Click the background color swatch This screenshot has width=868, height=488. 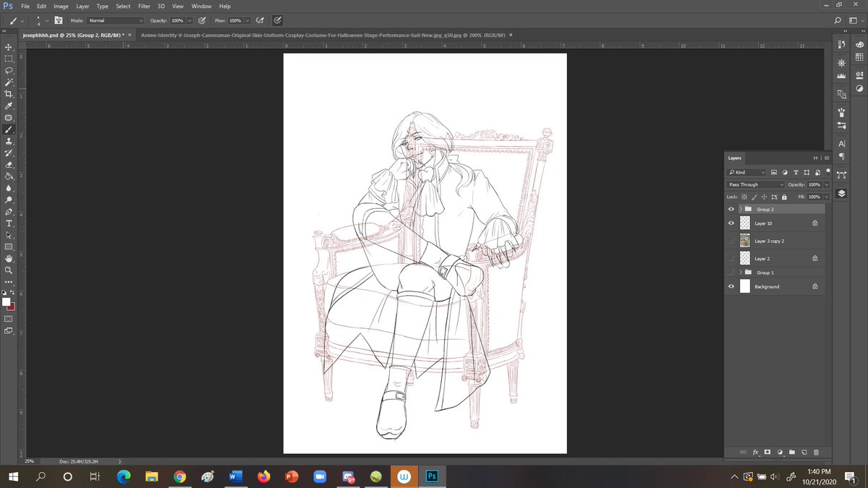[x=11, y=306]
